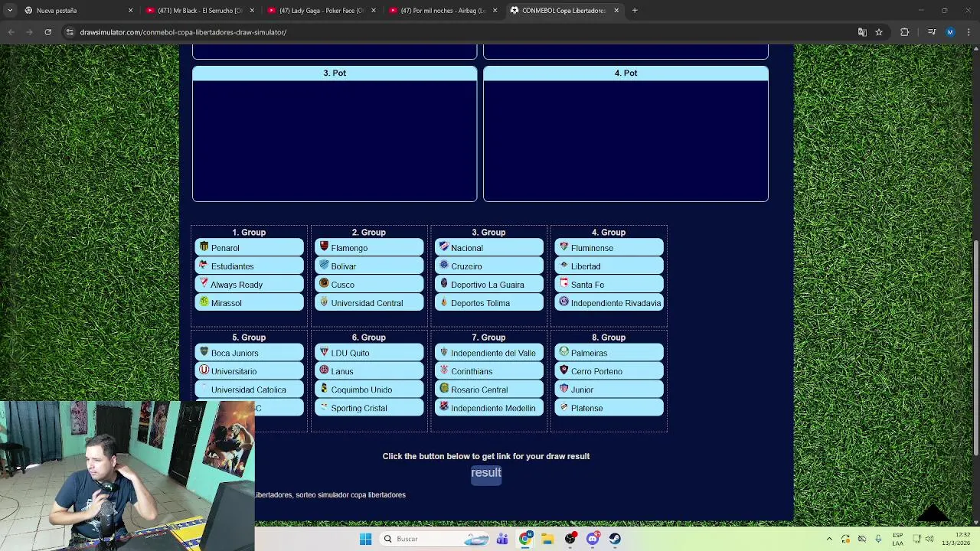The width and height of the screenshot is (980, 551).
Task: Click the Independiente Medellin team row
Action: click(x=489, y=408)
